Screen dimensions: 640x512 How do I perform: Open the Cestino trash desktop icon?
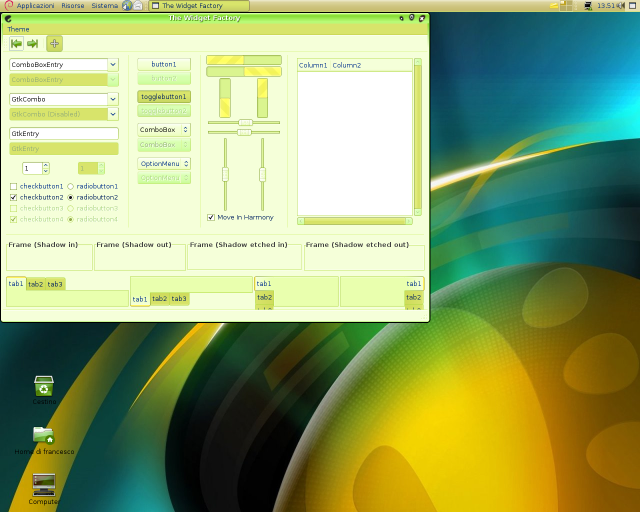[44, 386]
